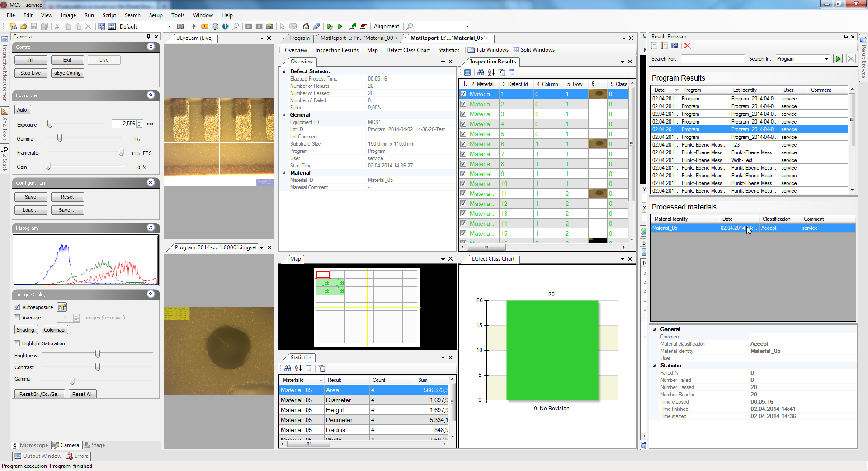Collapse the Defect Statistic group

click(284, 71)
